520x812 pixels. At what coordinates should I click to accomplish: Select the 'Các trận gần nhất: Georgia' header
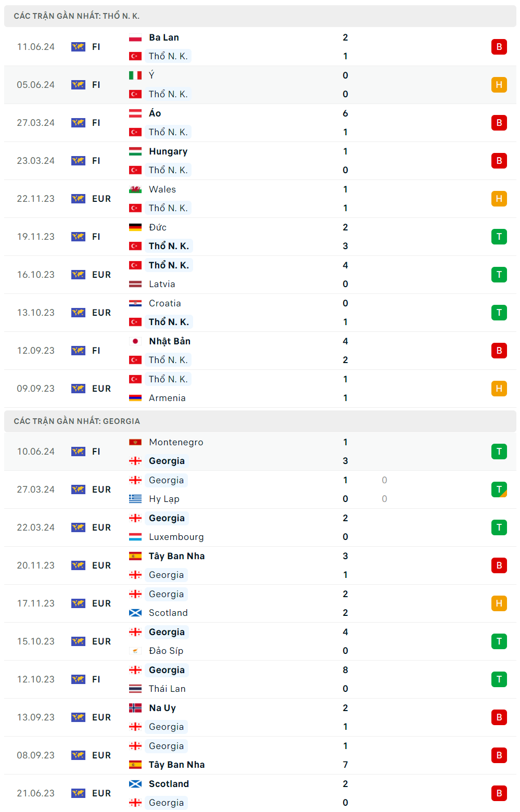pyautogui.click(x=260, y=421)
